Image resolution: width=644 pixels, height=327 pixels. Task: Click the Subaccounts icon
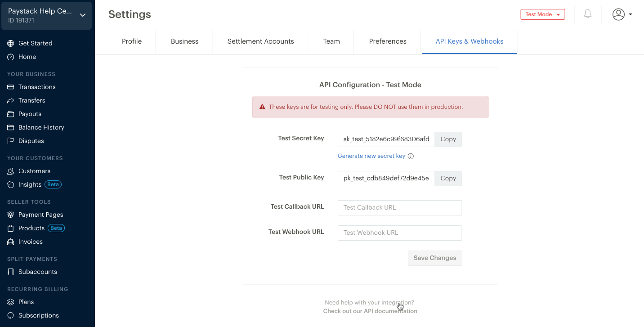(11, 272)
